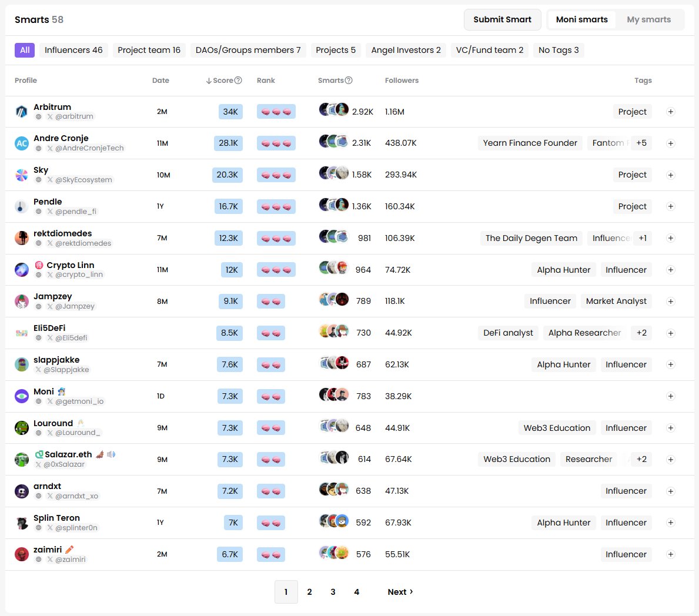Open the zaimiri profile name
The image size is (699, 616).
point(48,550)
